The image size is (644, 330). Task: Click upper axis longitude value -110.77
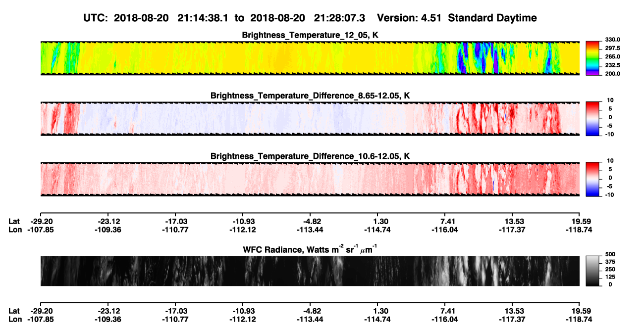(176, 230)
